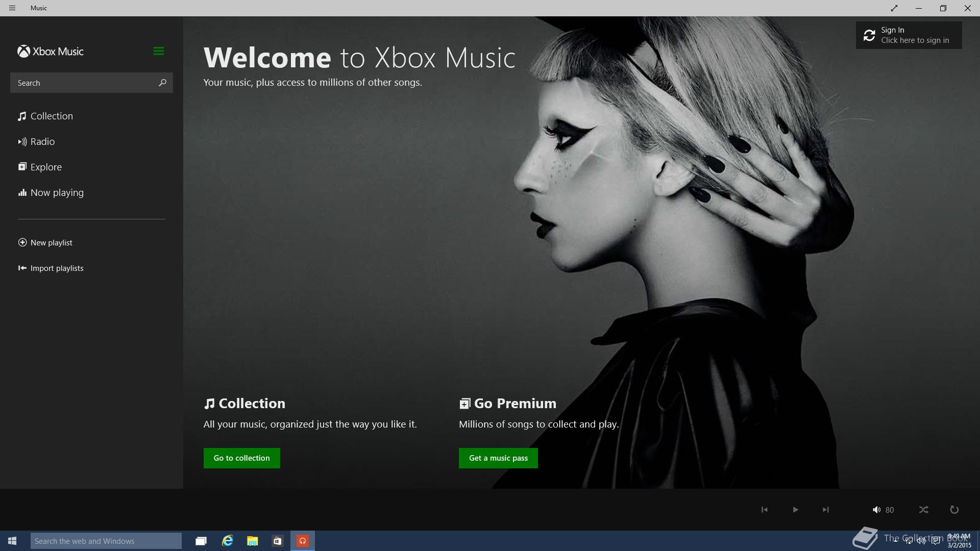This screenshot has width=980, height=551.
Task: Toggle shuffle playback
Action: [923, 510]
